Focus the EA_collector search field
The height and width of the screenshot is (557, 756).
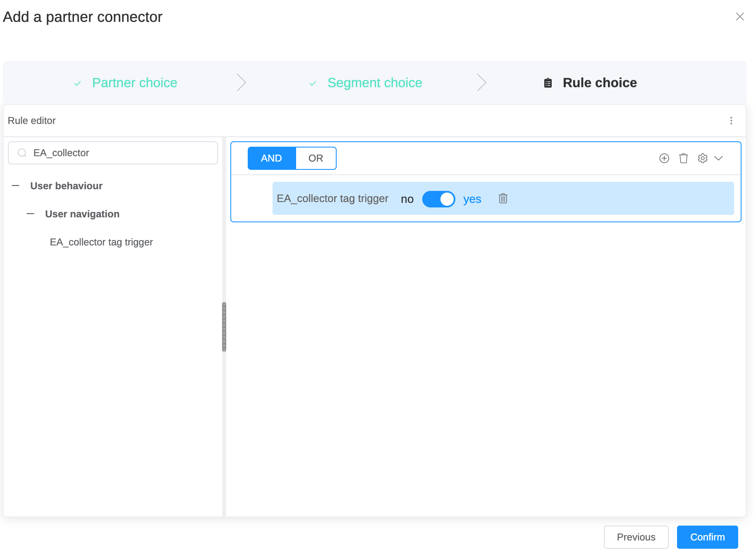click(113, 153)
